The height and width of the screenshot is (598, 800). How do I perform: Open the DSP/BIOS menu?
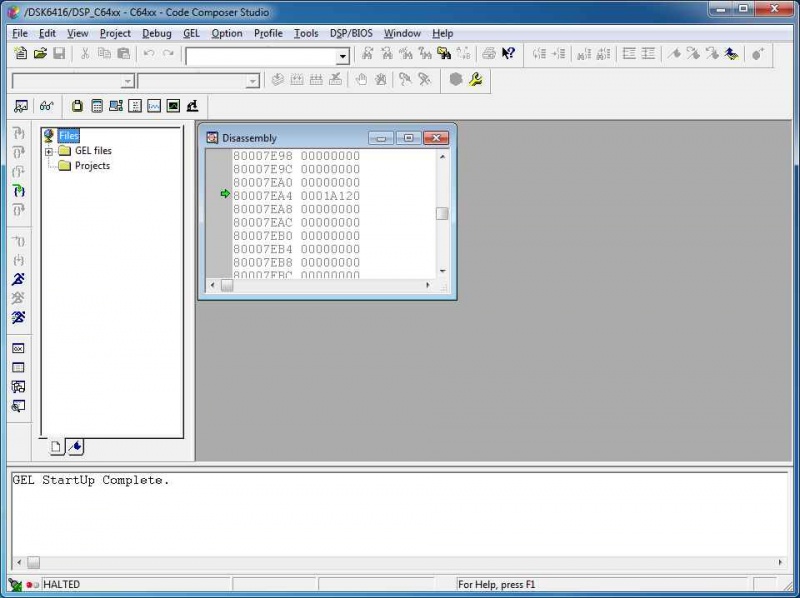351,33
